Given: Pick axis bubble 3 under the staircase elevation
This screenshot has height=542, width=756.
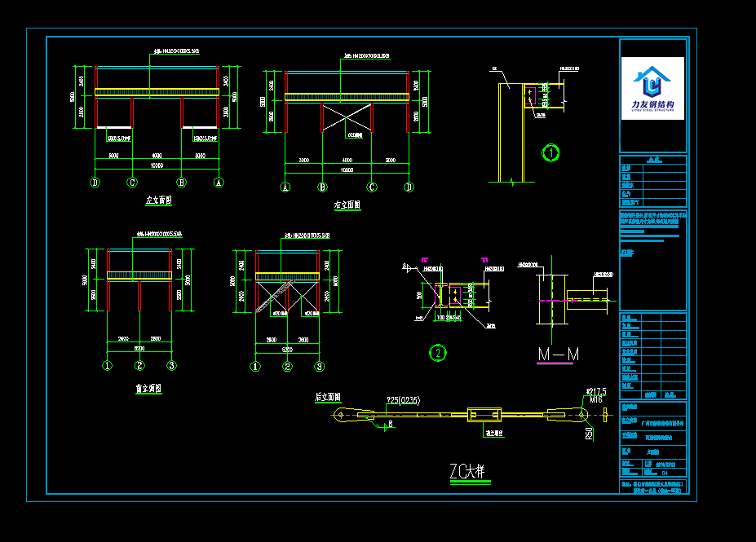Looking at the screenshot, I should pos(319,366).
